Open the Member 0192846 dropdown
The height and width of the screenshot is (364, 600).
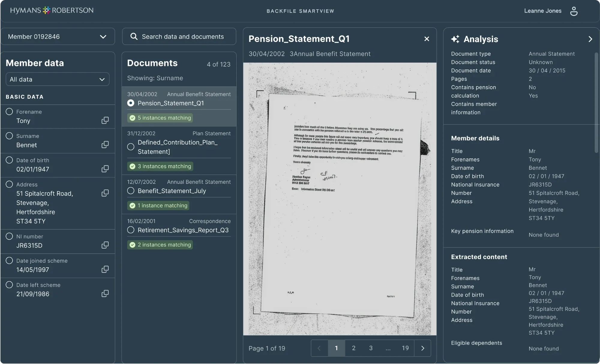(58, 37)
